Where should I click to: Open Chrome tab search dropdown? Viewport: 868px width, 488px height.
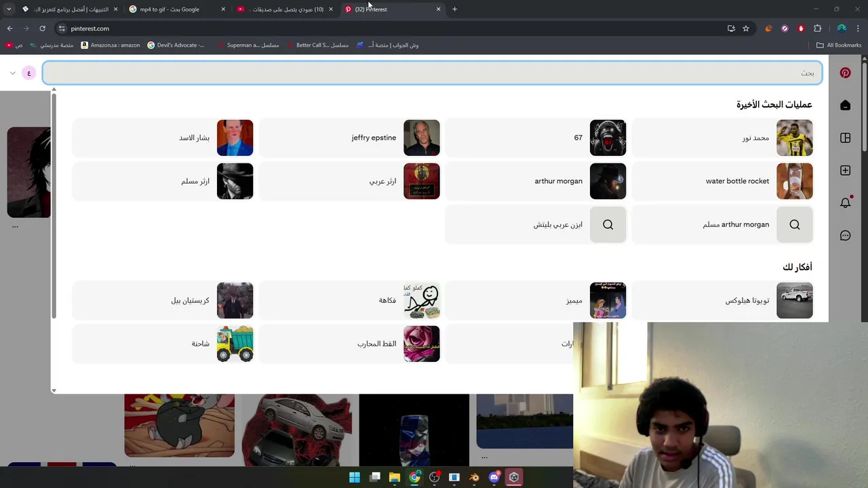tap(9, 9)
